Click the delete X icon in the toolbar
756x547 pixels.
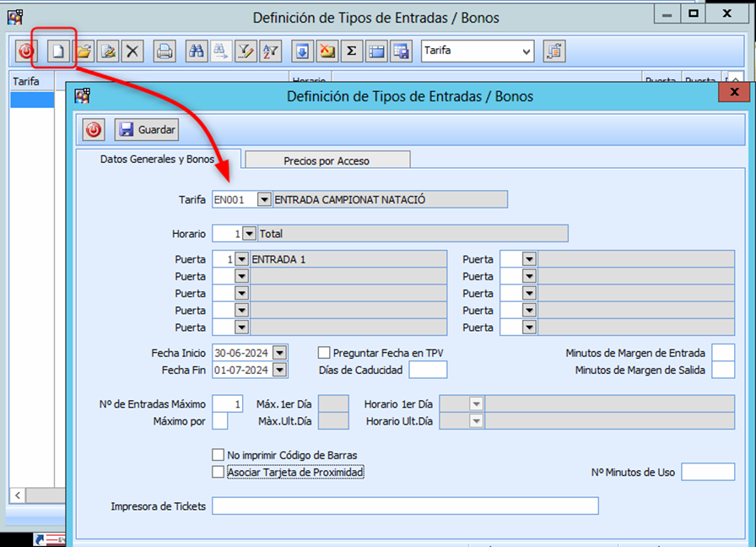pyautogui.click(x=132, y=51)
